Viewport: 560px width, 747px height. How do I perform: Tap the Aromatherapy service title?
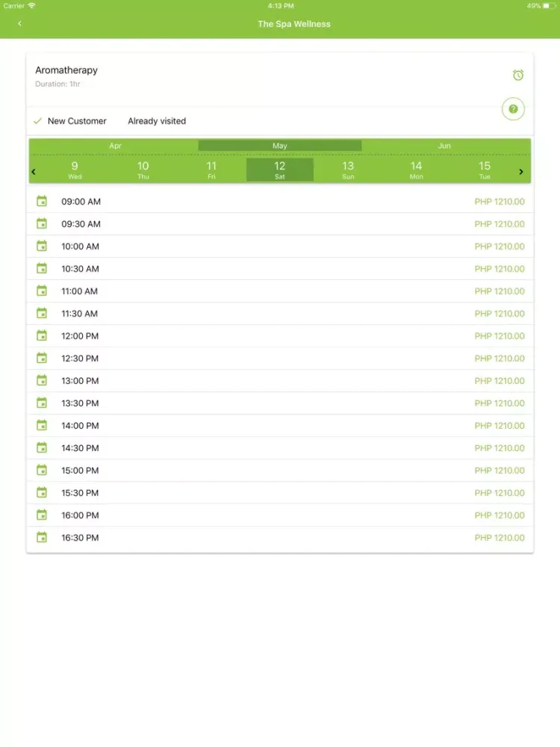click(66, 70)
